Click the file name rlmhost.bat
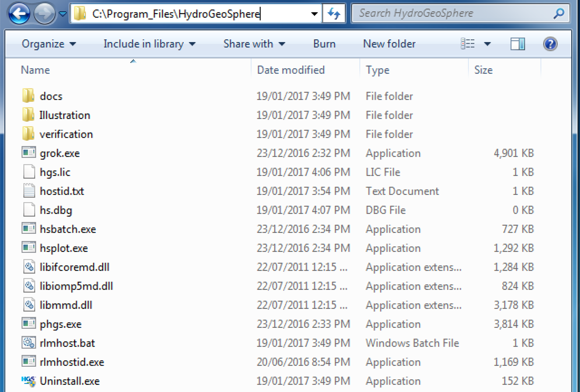 click(67, 343)
